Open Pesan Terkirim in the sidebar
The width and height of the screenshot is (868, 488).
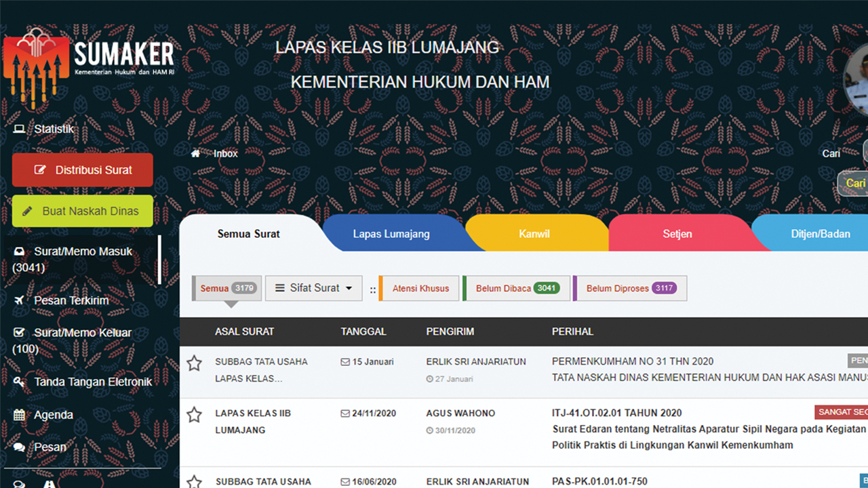71,300
